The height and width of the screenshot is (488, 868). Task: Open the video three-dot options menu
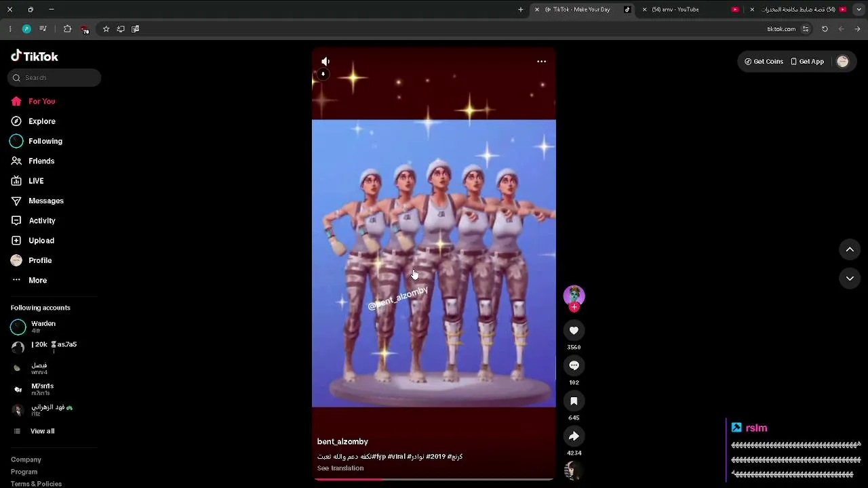pos(541,62)
